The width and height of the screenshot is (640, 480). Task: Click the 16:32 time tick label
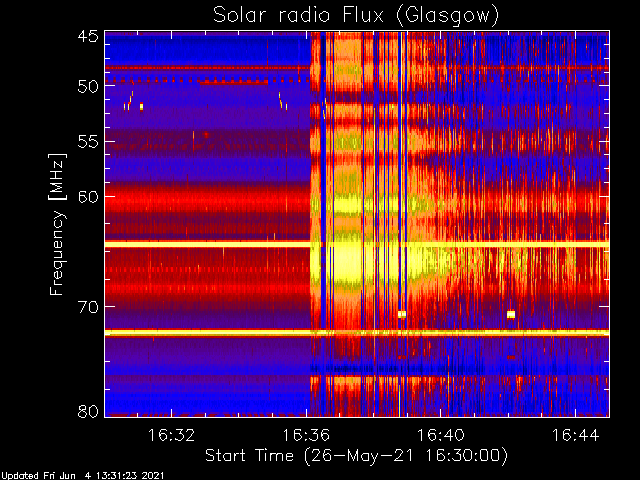[171, 435]
